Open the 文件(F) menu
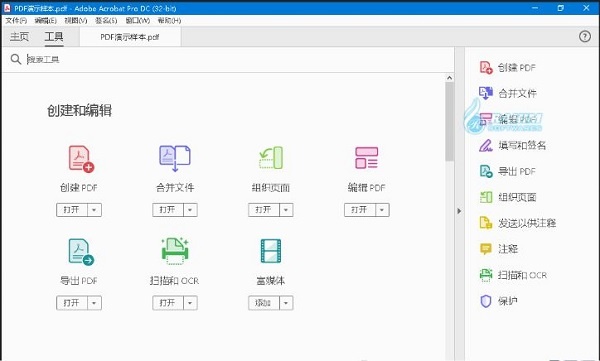600x361 pixels. [x=16, y=20]
